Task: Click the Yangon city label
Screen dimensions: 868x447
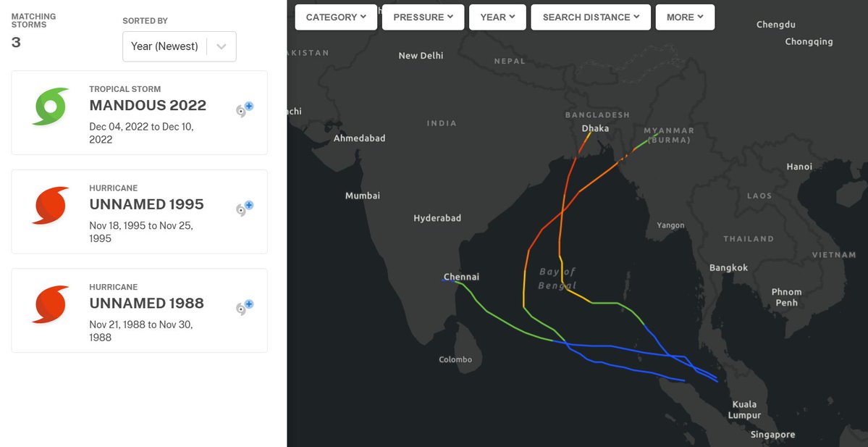Action: pos(670,225)
